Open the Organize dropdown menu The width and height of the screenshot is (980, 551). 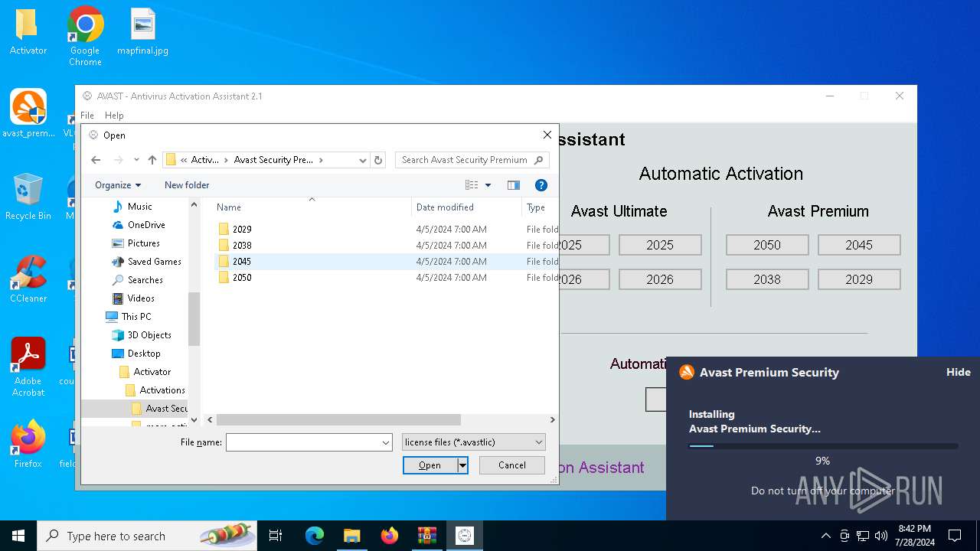point(118,185)
